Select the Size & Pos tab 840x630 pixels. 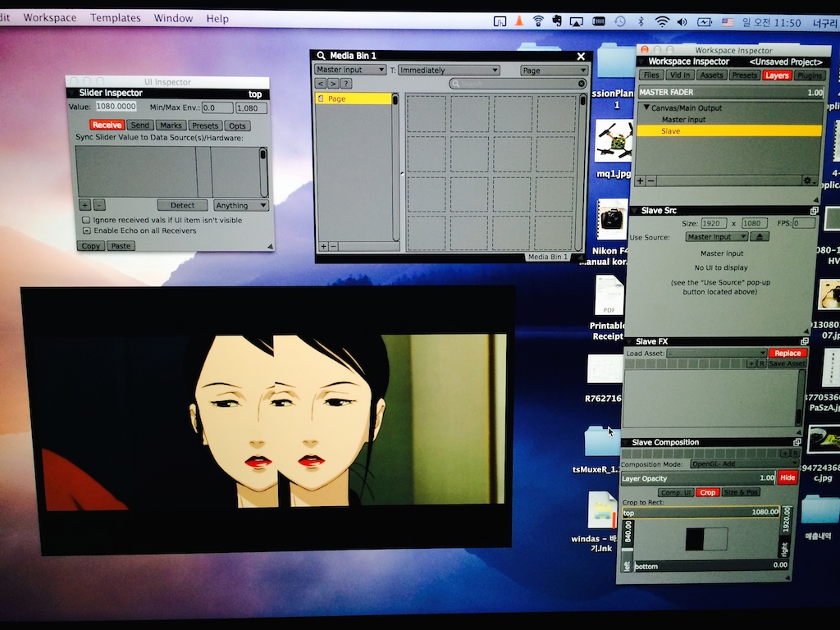click(741, 492)
